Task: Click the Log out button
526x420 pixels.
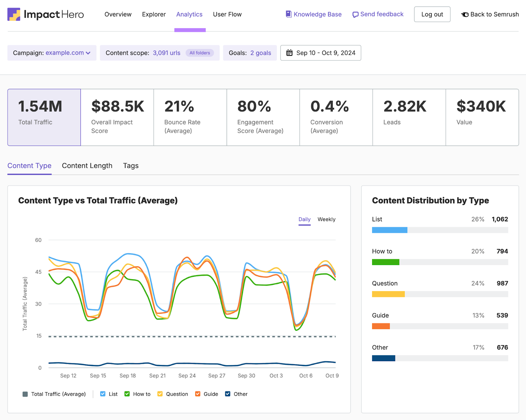Action: click(432, 14)
